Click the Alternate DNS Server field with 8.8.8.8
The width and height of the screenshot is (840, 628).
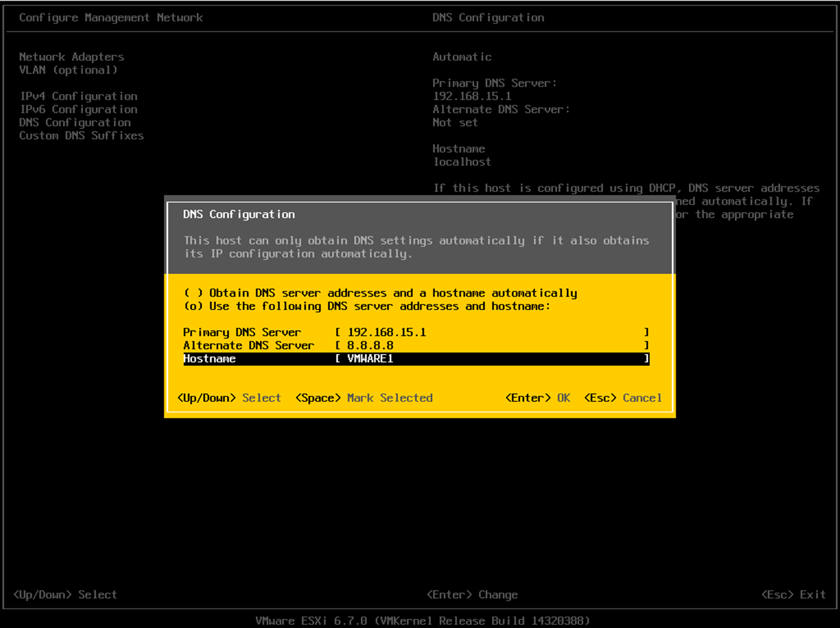coord(492,345)
